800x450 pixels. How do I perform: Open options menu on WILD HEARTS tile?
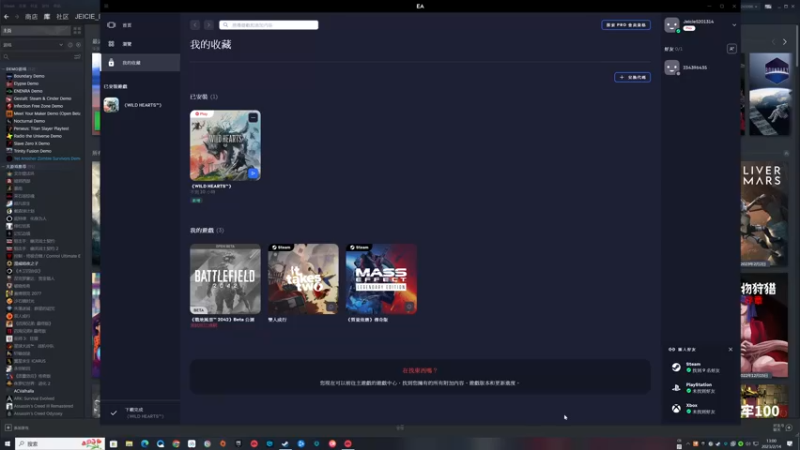click(253, 118)
